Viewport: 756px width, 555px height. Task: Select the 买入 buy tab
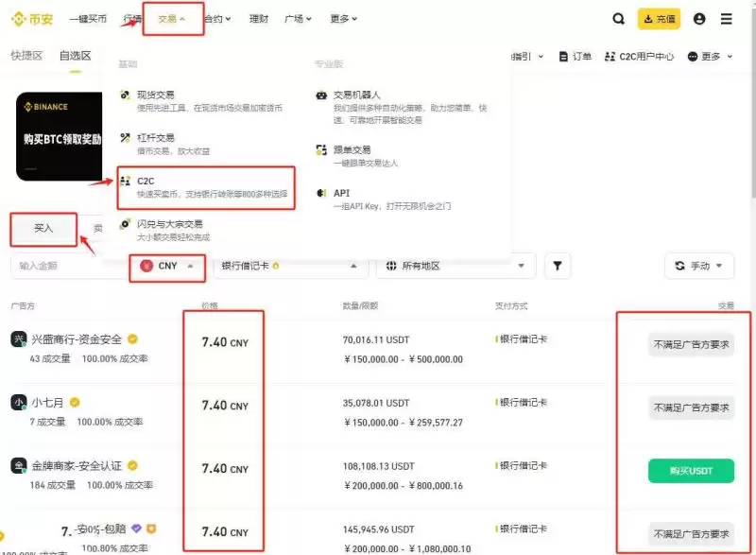point(42,229)
